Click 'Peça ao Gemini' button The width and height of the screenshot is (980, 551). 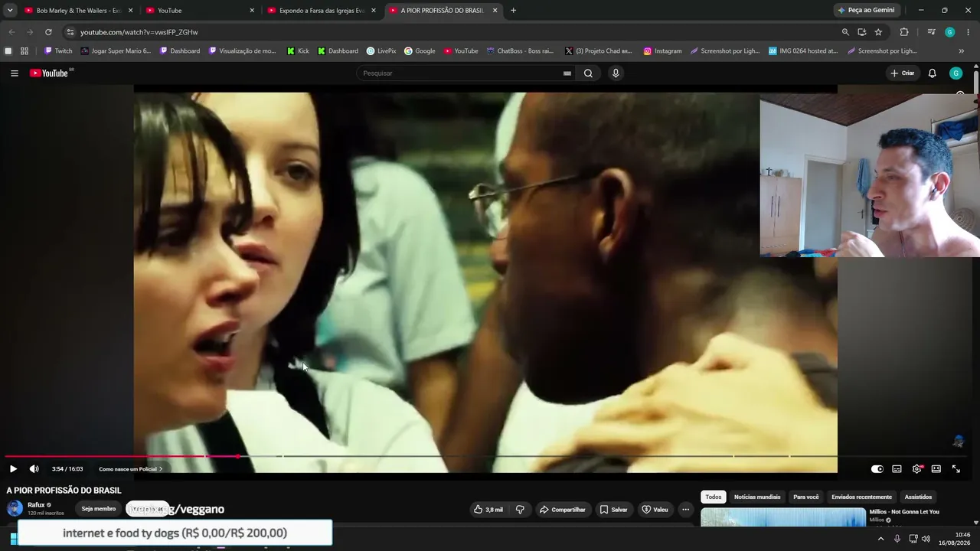pyautogui.click(x=867, y=11)
